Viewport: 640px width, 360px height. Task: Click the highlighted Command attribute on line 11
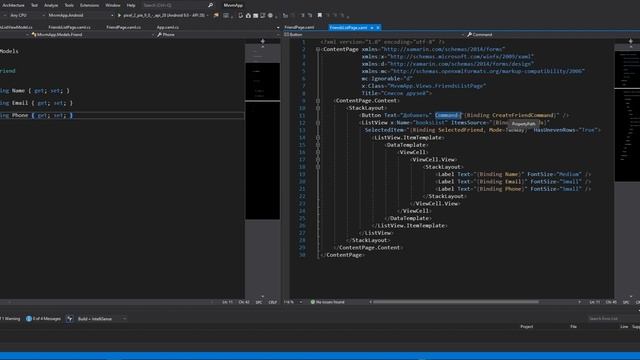(x=447, y=116)
